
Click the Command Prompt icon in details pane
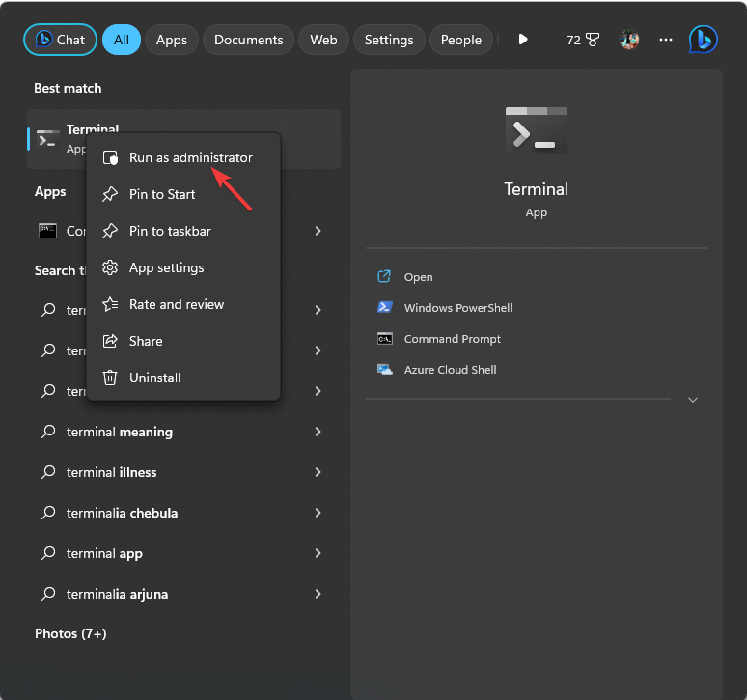[x=384, y=339]
